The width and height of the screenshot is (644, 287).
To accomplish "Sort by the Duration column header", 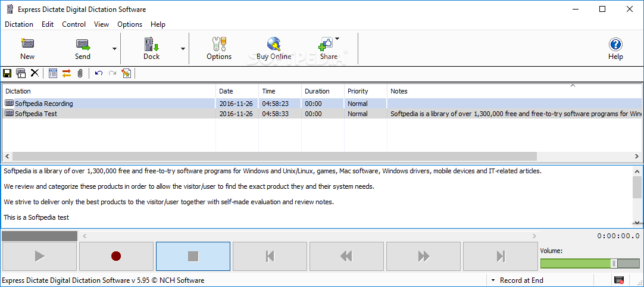I will point(323,91).
